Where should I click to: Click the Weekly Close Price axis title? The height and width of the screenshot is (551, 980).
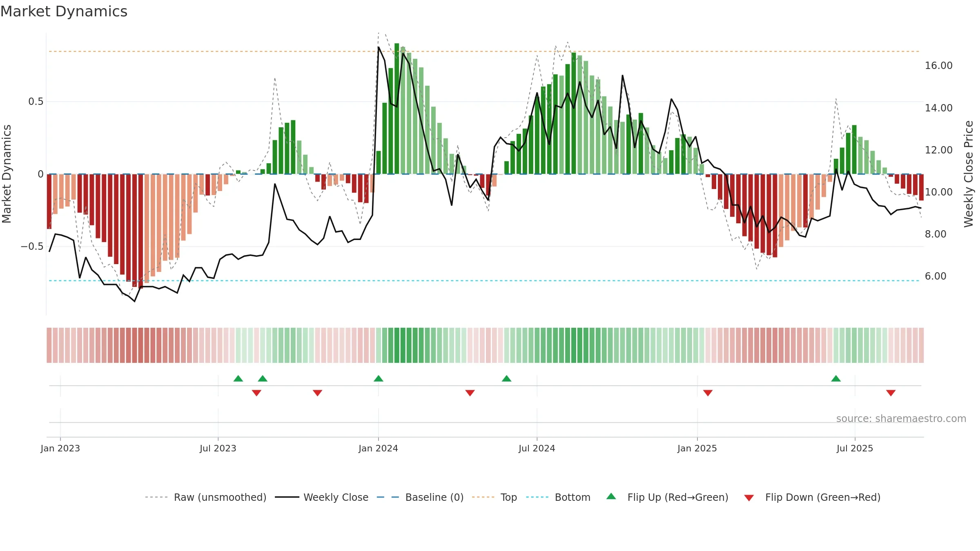pos(969,174)
